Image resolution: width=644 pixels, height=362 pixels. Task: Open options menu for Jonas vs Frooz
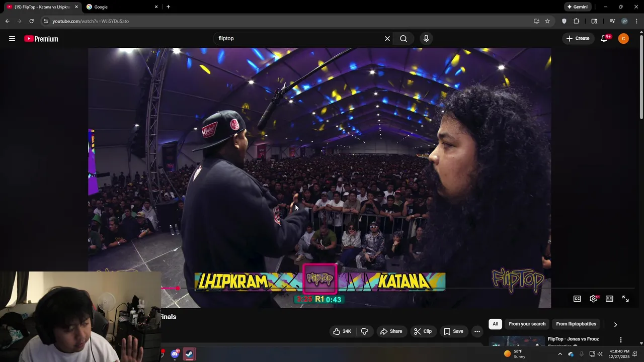621,340
